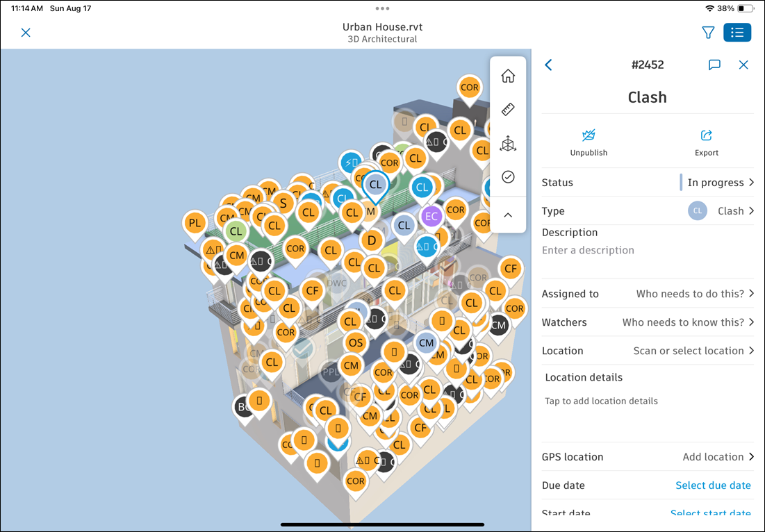Tap to add location details
This screenshot has height=532, width=765.
point(601,401)
